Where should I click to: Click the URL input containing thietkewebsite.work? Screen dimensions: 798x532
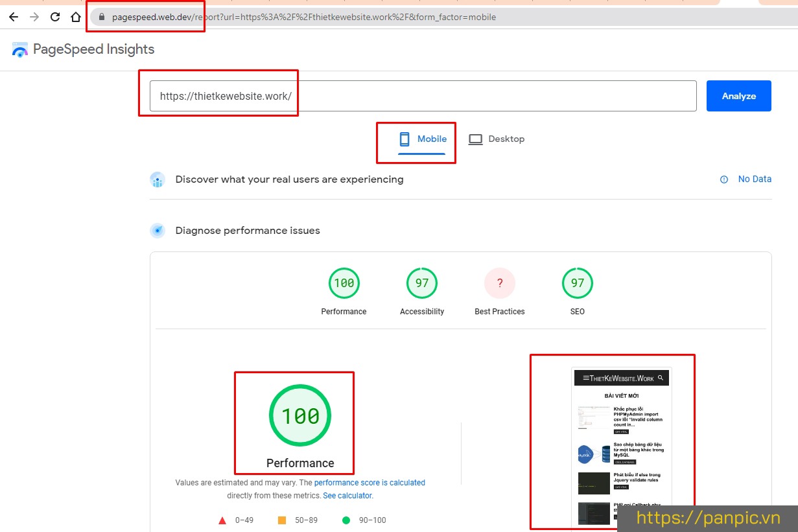(x=423, y=96)
